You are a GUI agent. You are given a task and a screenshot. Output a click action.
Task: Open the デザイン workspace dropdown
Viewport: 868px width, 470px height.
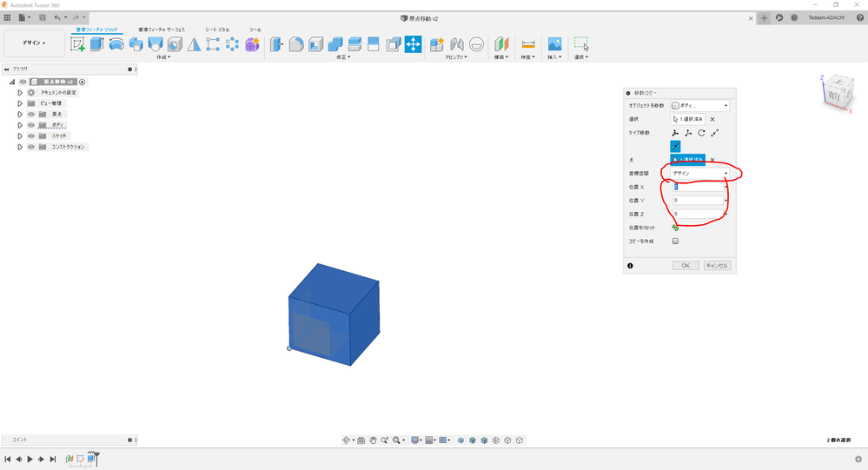click(35, 43)
